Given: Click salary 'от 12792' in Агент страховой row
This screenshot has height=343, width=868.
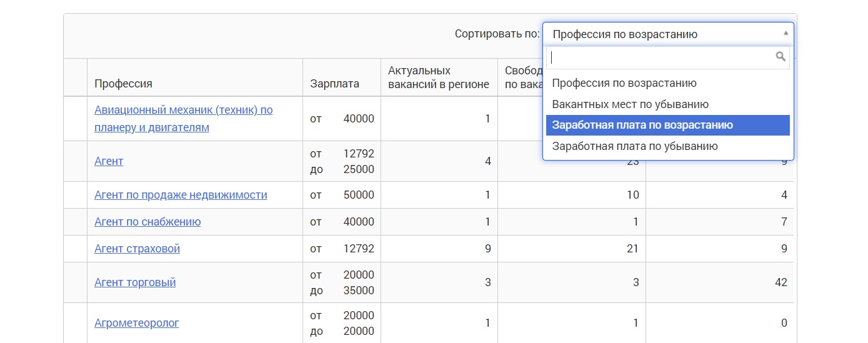Looking at the screenshot, I should pyautogui.click(x=342, y=249).
